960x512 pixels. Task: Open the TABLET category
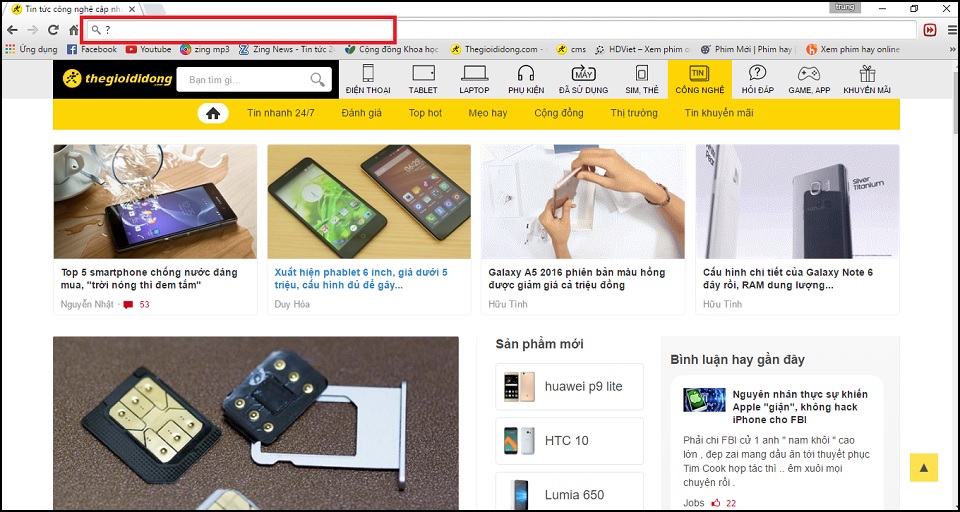pos(423,79)
